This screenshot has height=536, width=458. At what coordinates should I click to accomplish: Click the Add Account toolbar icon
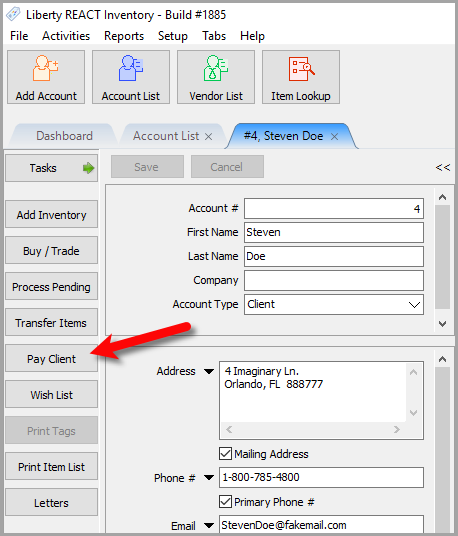[x=46, y=77]
